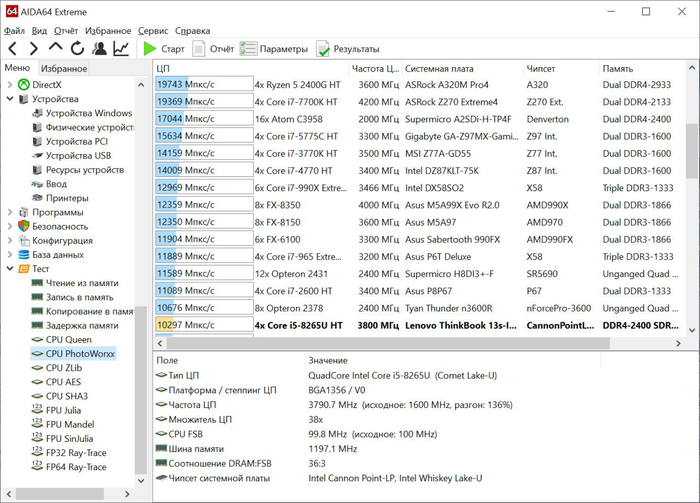Click the Значение column header

pyautogui.click(x=453, y=360)
